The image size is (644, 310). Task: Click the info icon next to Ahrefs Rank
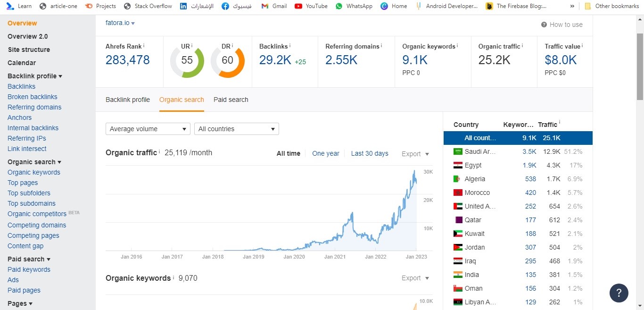click(144, 46)
